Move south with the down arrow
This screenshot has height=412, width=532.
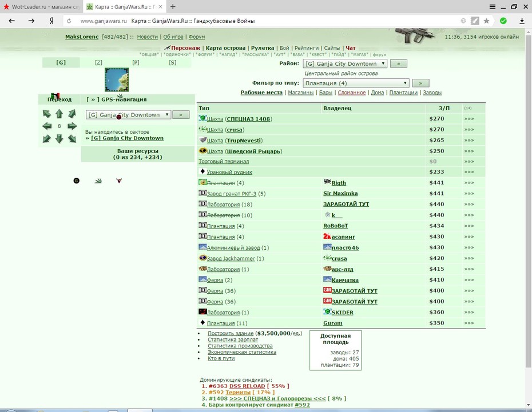point(59,139)
